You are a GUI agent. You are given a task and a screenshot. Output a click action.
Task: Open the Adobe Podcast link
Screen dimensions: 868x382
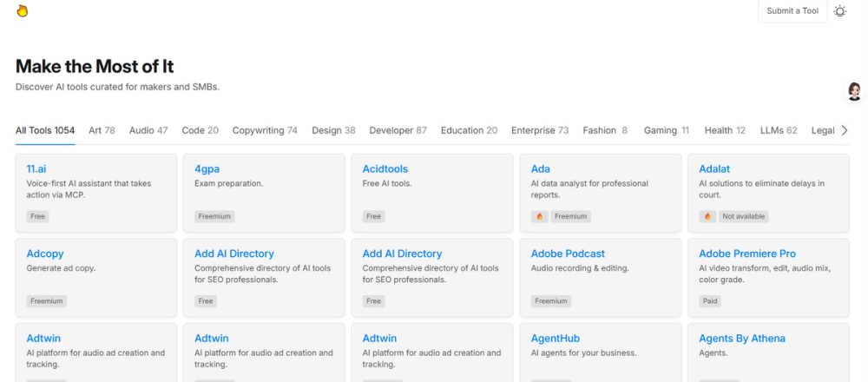click(568, 254)
